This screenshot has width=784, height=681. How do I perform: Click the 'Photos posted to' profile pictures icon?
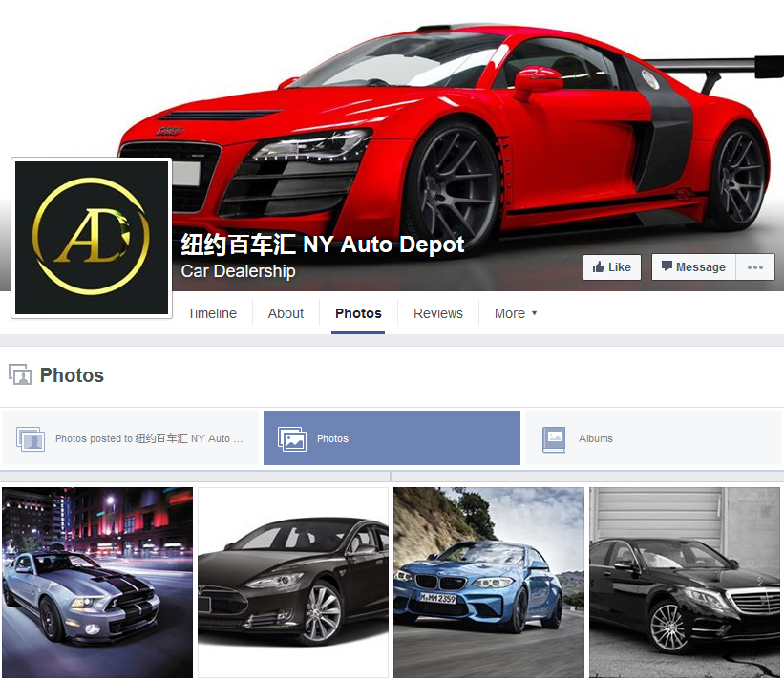tap(31, 439)
